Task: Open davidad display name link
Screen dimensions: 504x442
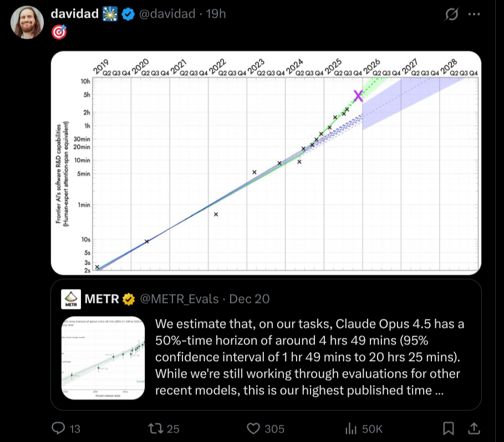Action: tap(74, 14)
